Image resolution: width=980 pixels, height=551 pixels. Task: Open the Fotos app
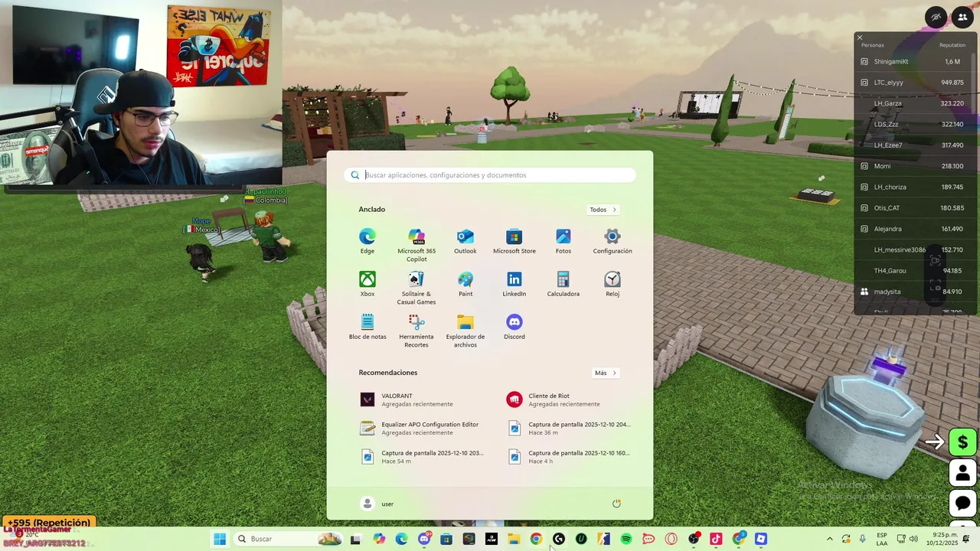(563, 240)
